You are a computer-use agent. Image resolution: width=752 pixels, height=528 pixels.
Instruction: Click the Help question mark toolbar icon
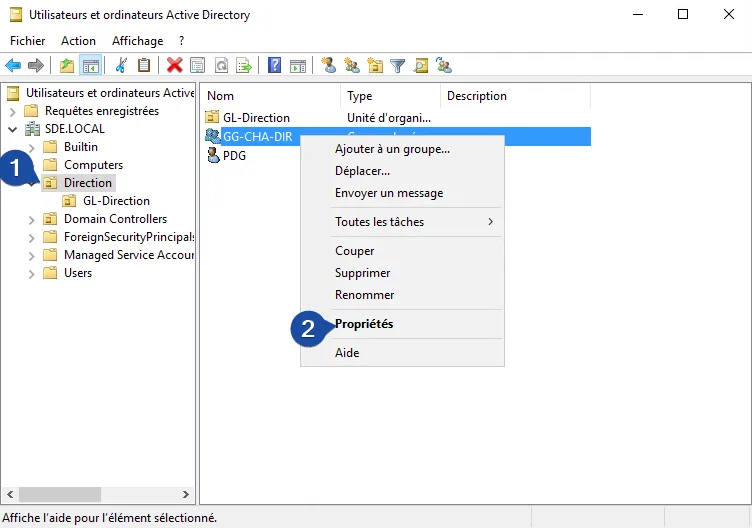pyautogui.click(x=274, y=66)
